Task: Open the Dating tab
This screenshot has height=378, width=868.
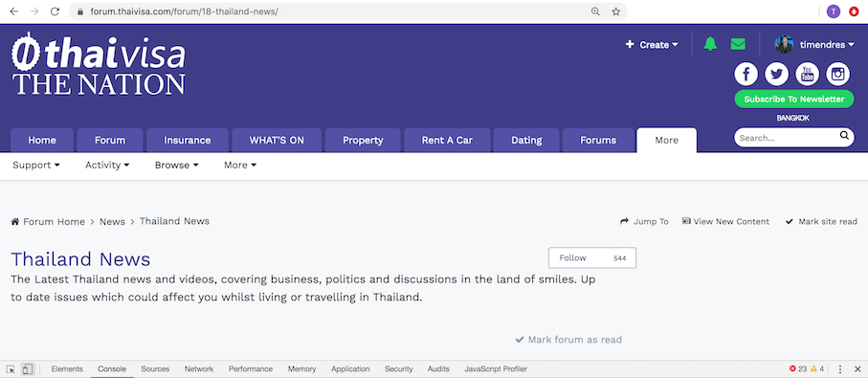Action: click(x=526, y=140)
